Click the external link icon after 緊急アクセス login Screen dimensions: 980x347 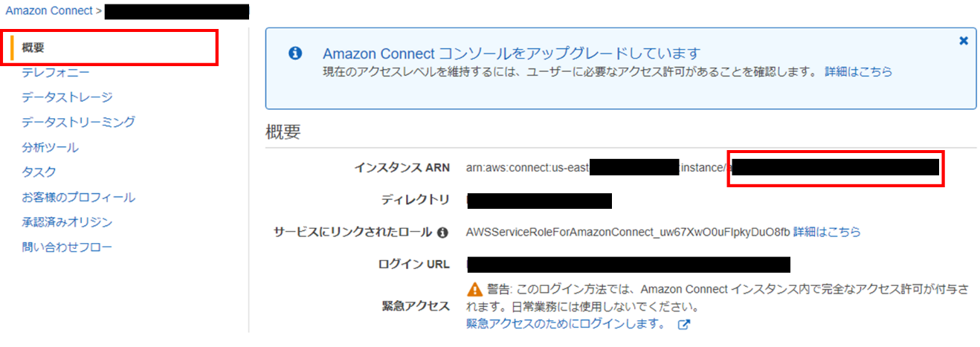684,325
